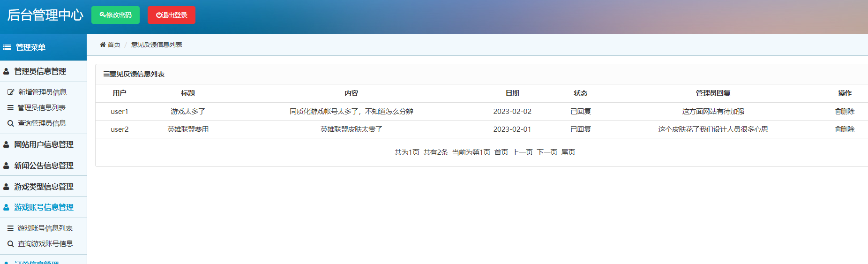Click the 内容 column header

[352, 93]
